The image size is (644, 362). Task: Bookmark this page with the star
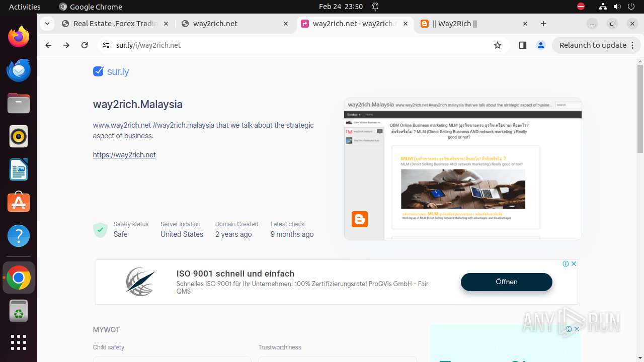tap(498, 45)
